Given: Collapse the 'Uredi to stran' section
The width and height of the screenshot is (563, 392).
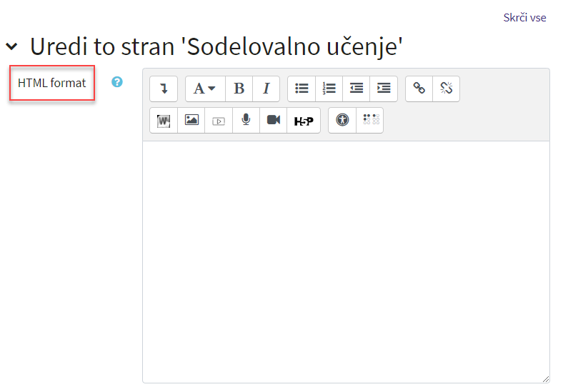Looking at the screenshot, I should 11,47.
